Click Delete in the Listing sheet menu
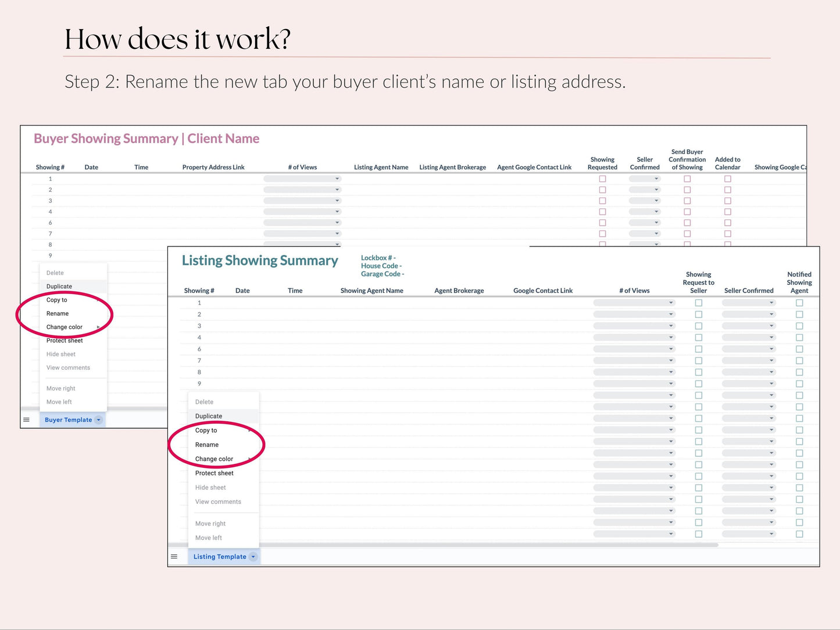 [x=204, y=402]
